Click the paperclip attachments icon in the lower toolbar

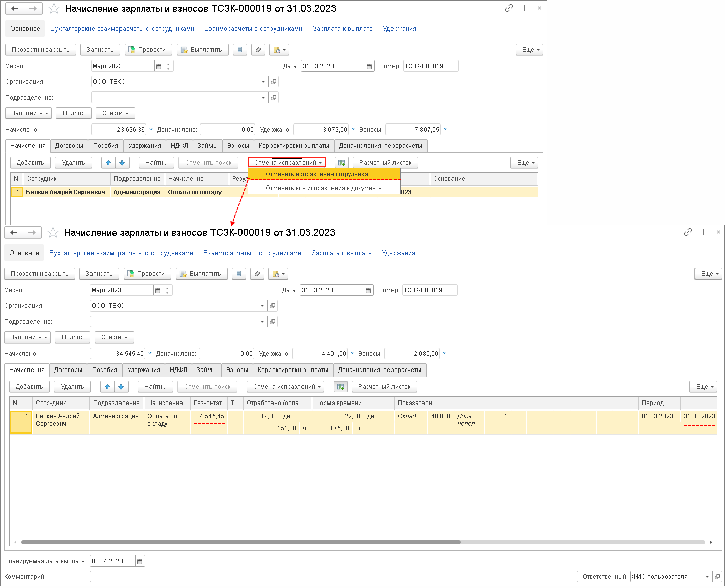[x=257, y=274]
